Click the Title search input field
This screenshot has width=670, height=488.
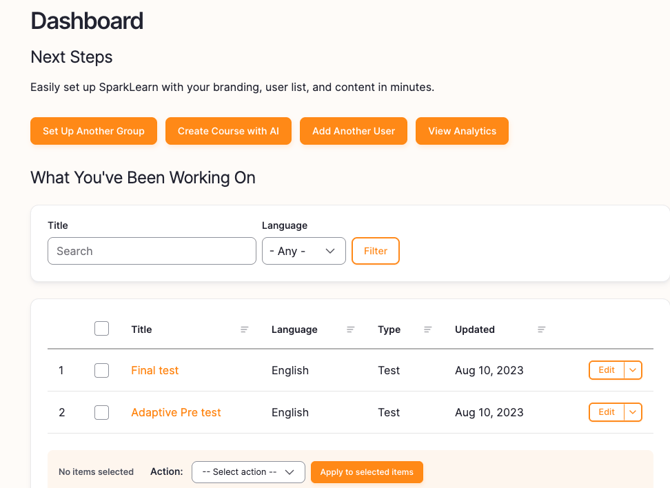click(151, 251)
